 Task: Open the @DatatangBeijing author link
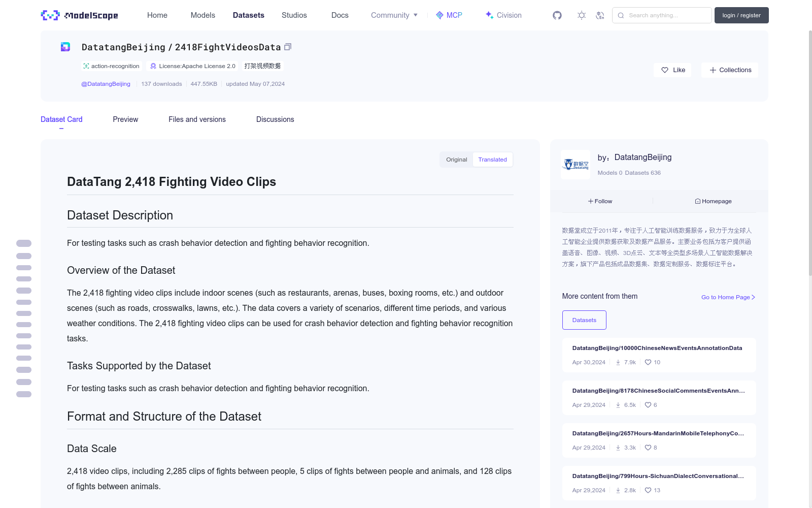106,84
